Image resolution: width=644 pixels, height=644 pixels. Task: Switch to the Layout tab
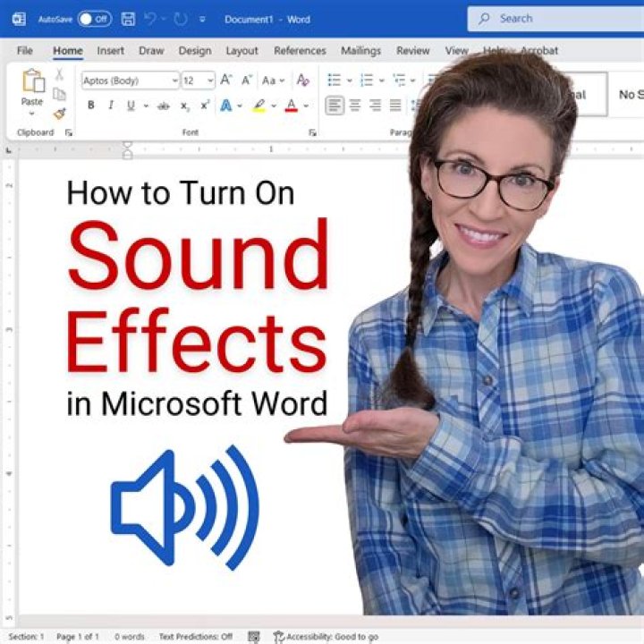click(x=241, y=50)
